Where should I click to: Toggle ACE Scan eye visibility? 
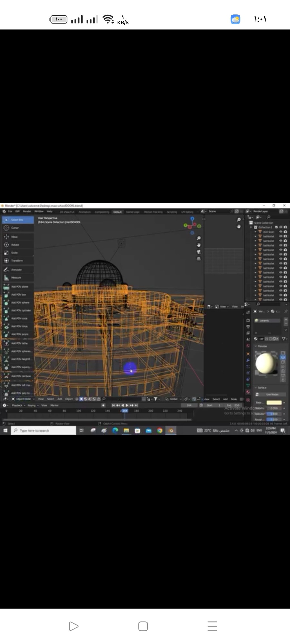pos(281,232)
